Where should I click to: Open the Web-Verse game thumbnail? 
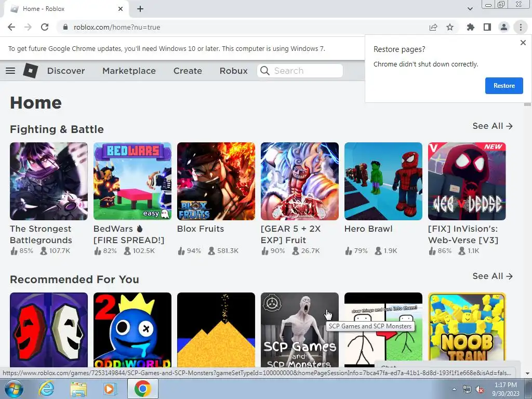click(x=467, y=181)
